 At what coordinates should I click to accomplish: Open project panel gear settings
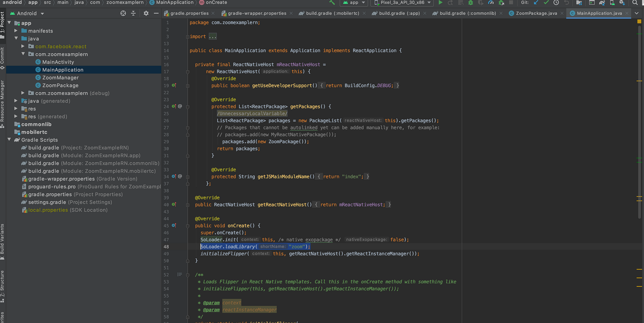point(146,13)
